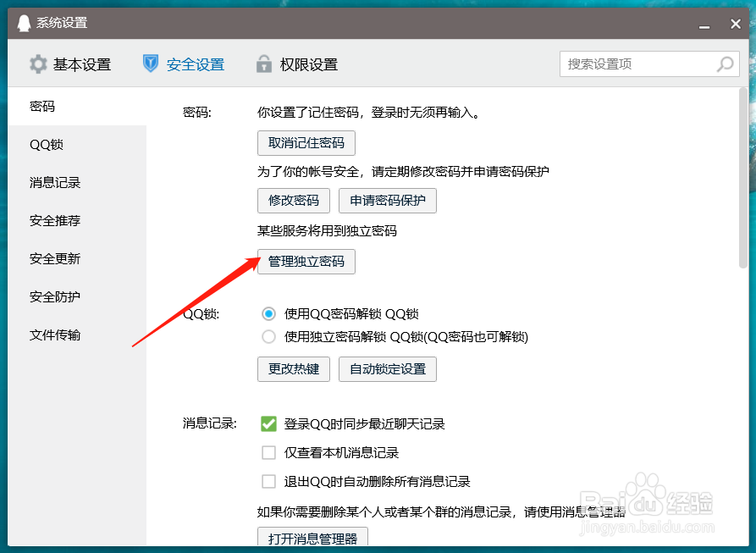The height and width of the screenshot is (553, 756).
Task: Click the blue shield icon beside 安全设置
Action: pos(151,64)
